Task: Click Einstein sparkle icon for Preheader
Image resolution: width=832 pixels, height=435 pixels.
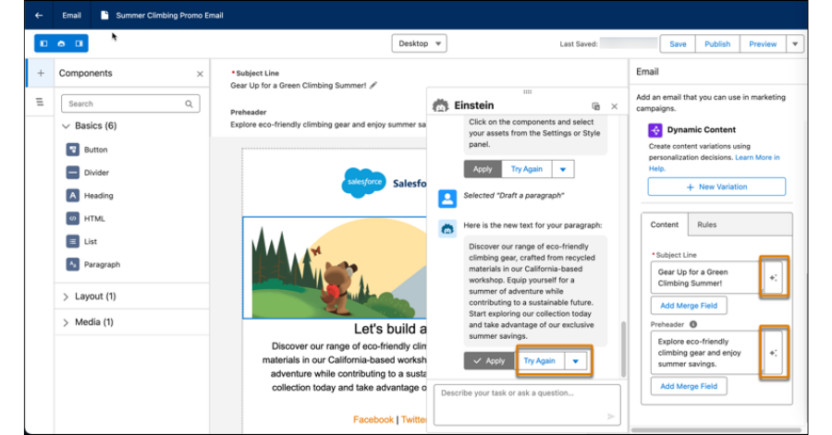Action: pyautogui.click(x=774, y=353)
